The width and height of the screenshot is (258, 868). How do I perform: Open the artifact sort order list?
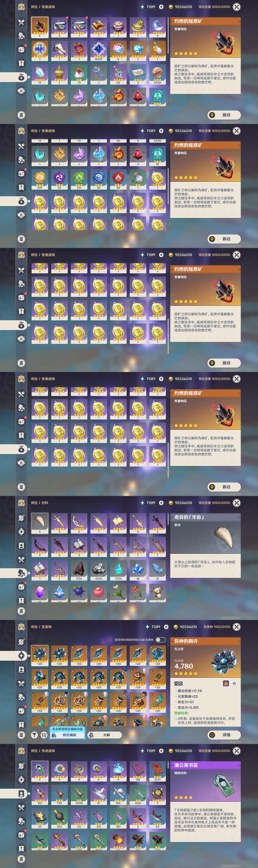pyautogui.click(x=44, y=735)
